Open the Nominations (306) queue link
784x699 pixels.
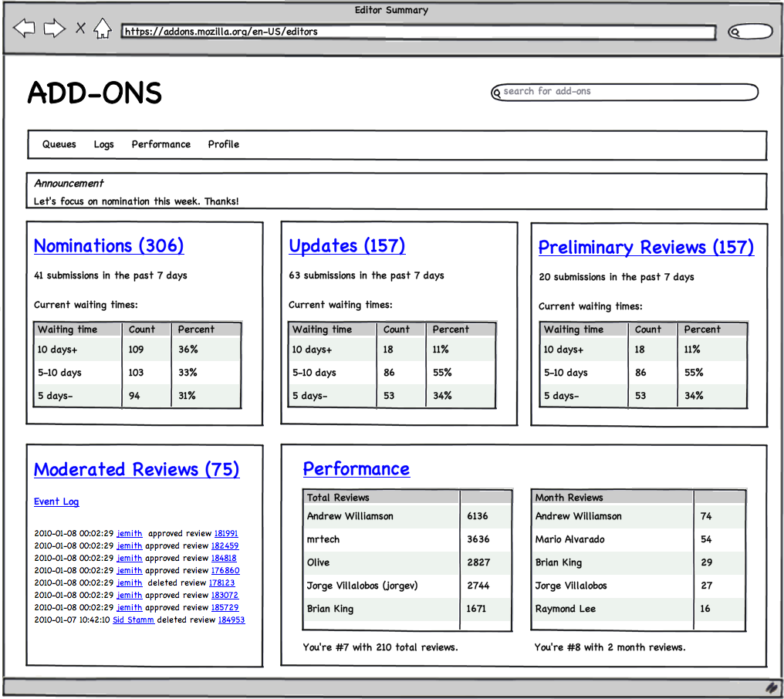109,245
